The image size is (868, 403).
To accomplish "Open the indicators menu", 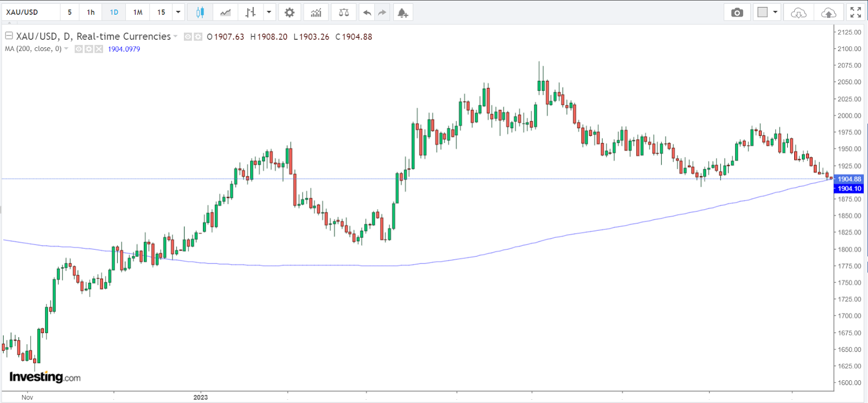I will (x=316, y=12).
